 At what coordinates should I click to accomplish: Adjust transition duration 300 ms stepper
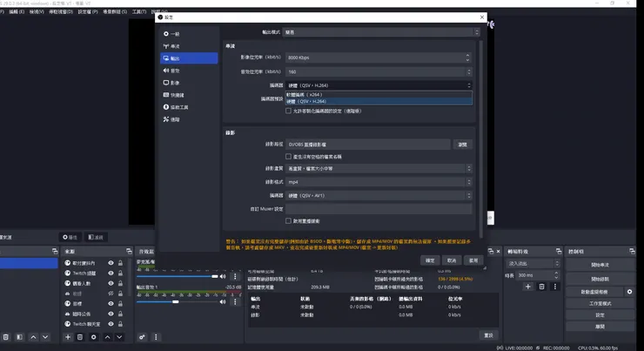tap(556, 275)
